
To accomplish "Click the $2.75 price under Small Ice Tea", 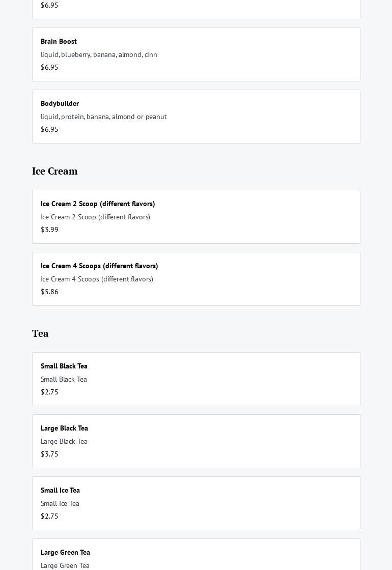I will tap(49, 516).
